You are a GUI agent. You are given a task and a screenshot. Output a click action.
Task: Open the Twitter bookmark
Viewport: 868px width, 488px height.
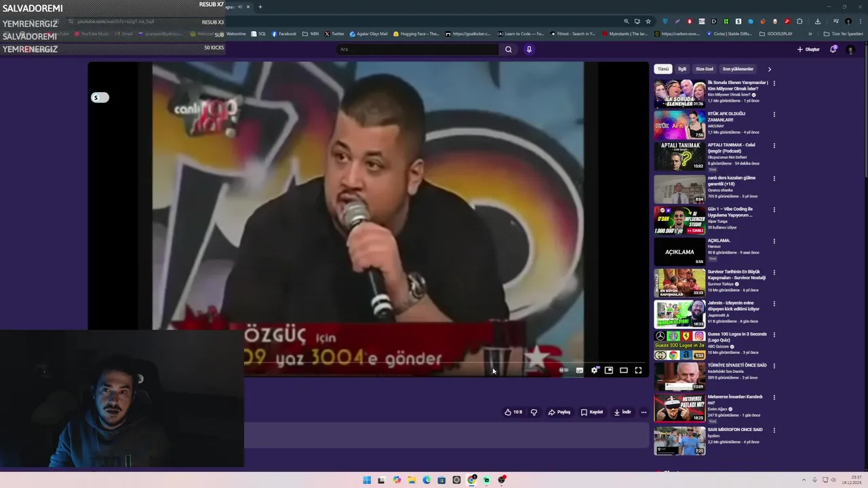(334, 34)
